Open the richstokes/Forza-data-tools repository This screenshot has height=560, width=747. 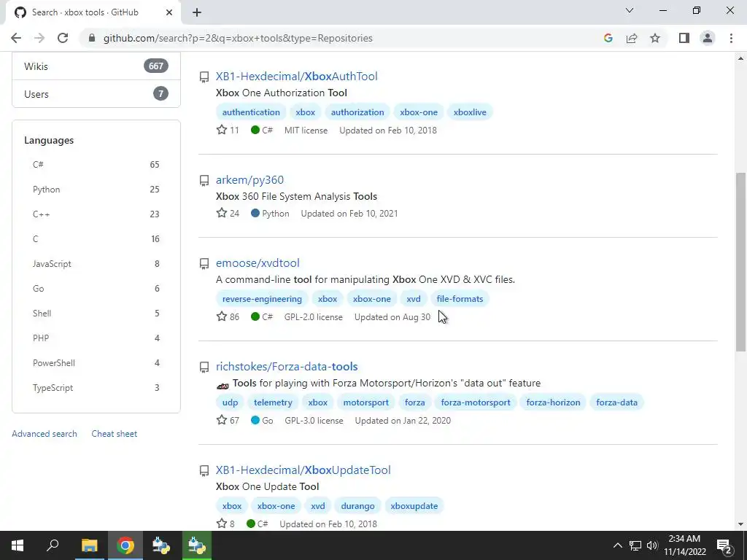click(x=287, y=366)
